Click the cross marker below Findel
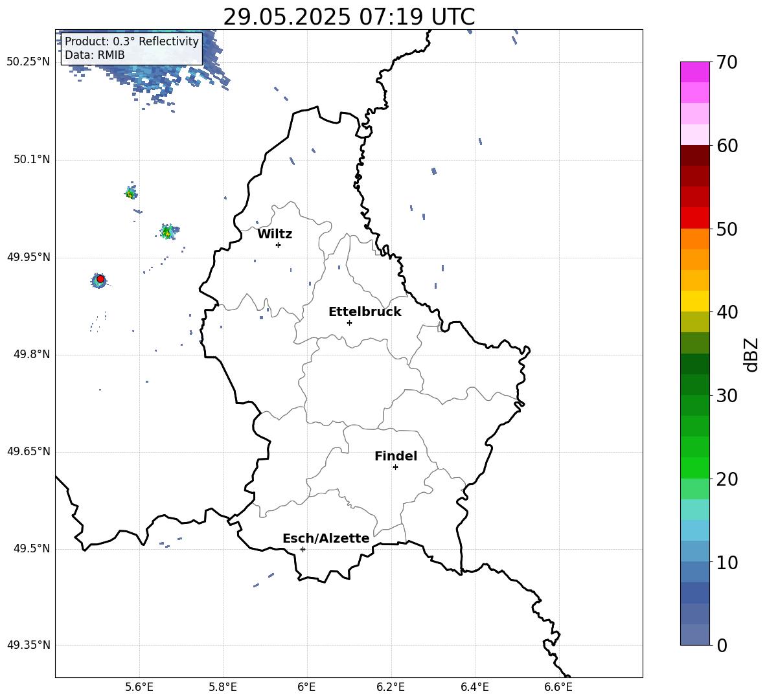767x700 pixels. pyautogui.click(x=395, y=468)
